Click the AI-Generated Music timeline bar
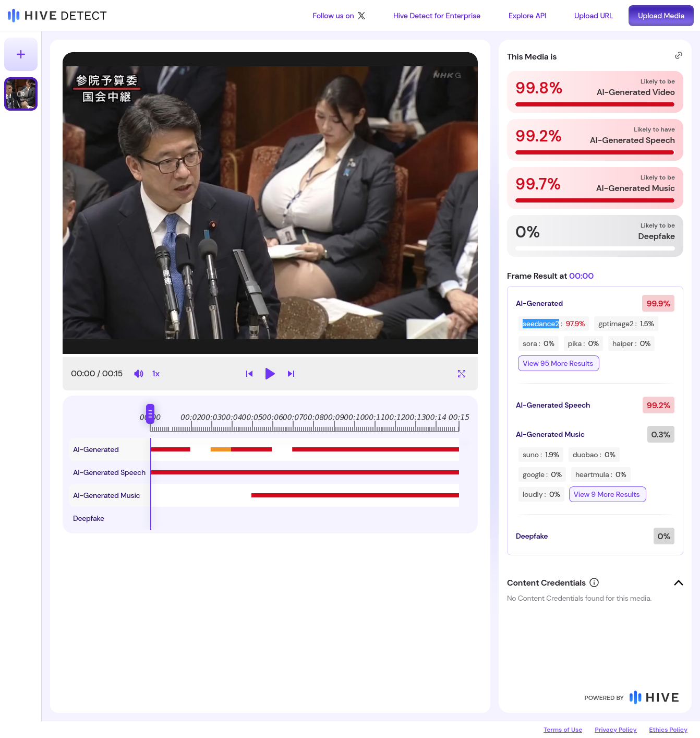Screen dimensions: 700x738 coord(355,495)
